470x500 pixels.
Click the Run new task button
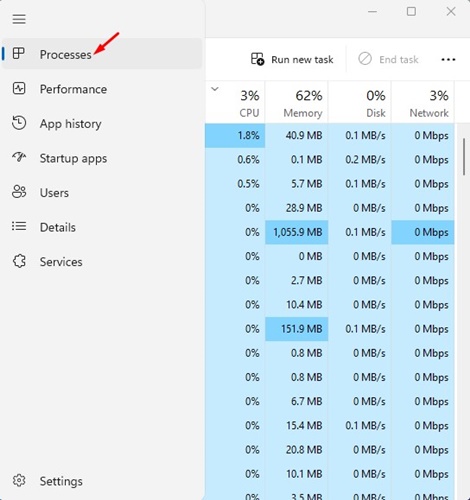(292, 60)
